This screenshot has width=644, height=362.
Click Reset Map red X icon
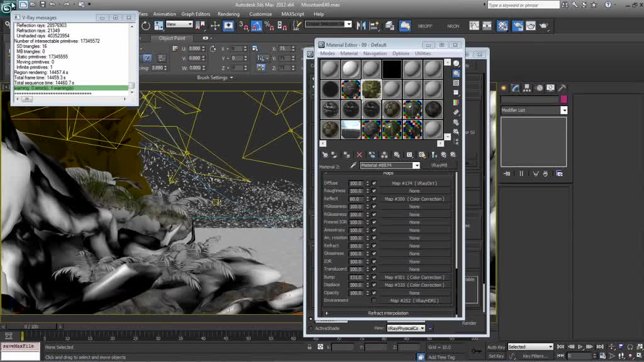point(359,155)
